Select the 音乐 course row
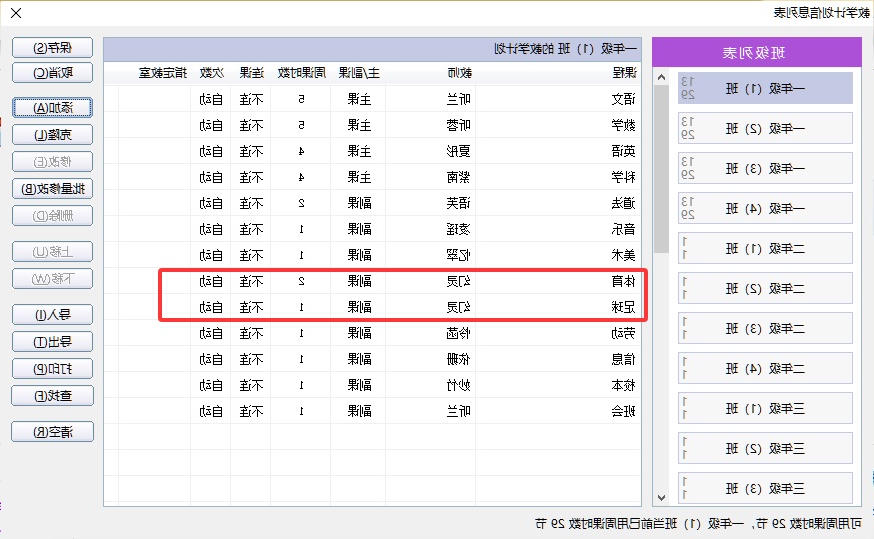 point(372,229)
